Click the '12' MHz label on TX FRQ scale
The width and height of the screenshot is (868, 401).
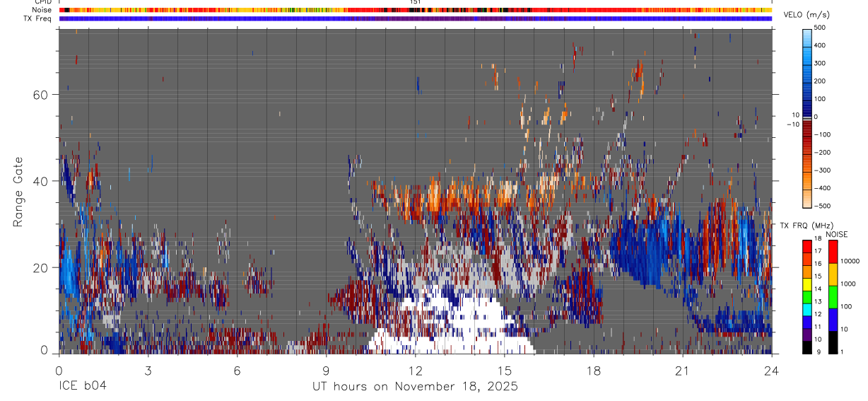[x=818, y=314]
